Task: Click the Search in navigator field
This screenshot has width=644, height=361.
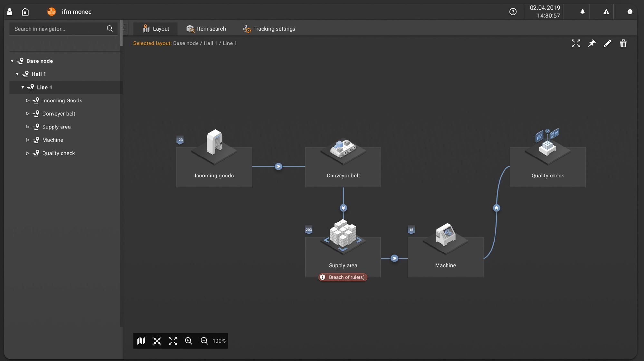Action: click(x=63, y=29)
